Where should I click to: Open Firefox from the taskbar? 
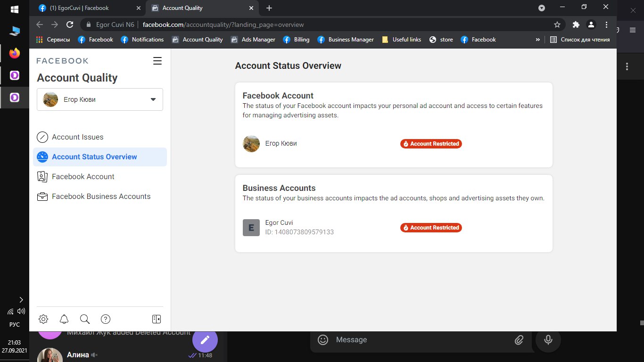click(15, 53)
